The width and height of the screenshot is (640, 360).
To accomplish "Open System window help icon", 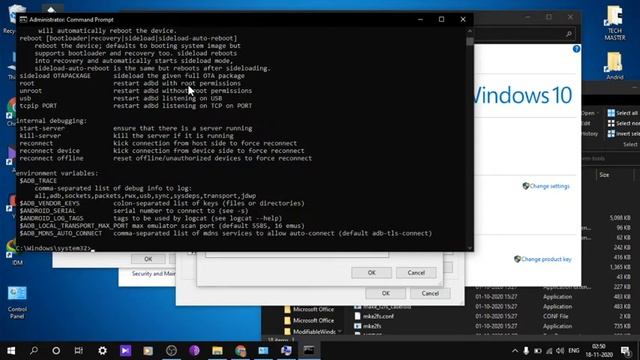I will tap(576, 49).
